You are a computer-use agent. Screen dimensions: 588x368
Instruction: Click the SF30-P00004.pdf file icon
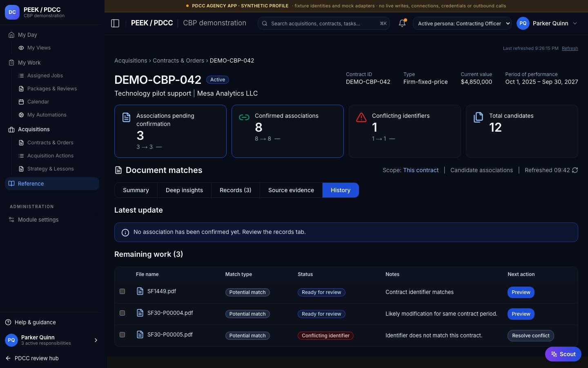(140, 313)
